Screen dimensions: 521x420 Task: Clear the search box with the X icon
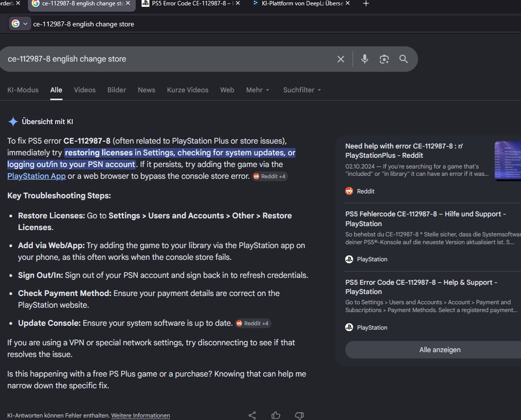tap(340, 59)
